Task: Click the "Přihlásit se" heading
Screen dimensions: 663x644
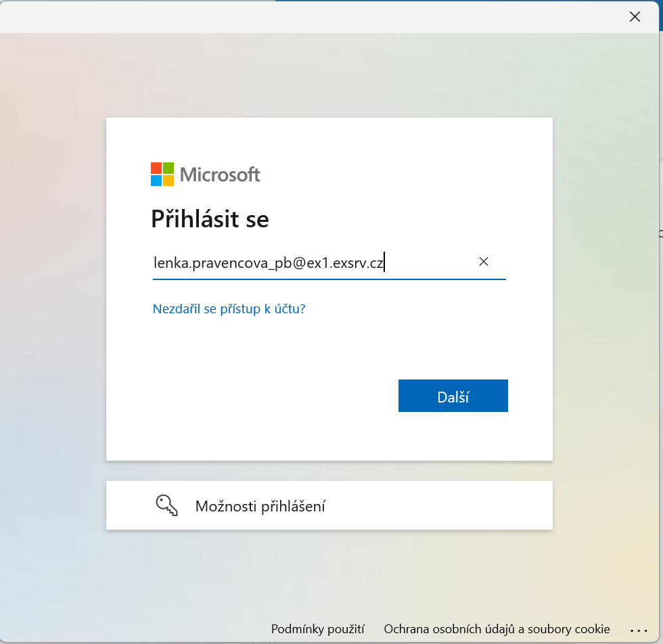Action: [x=210, y=219]
